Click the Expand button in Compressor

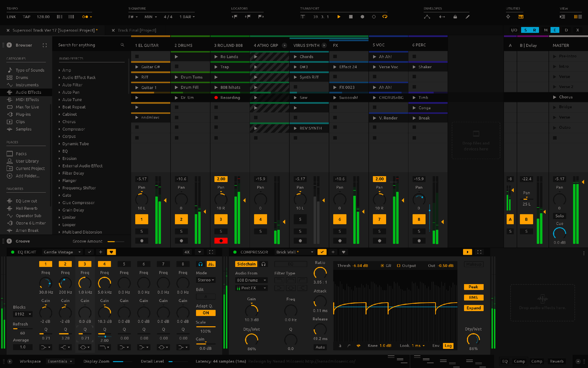[474, 308]
